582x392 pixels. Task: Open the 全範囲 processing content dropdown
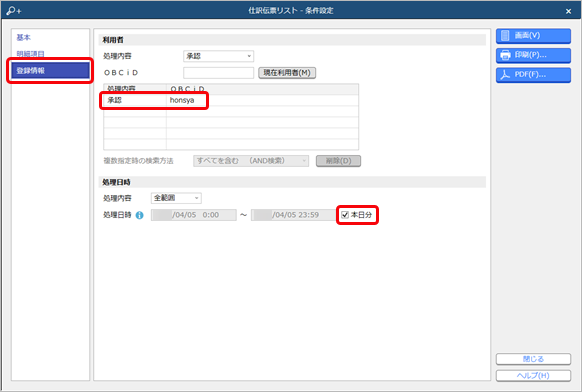tap(176, 198)
